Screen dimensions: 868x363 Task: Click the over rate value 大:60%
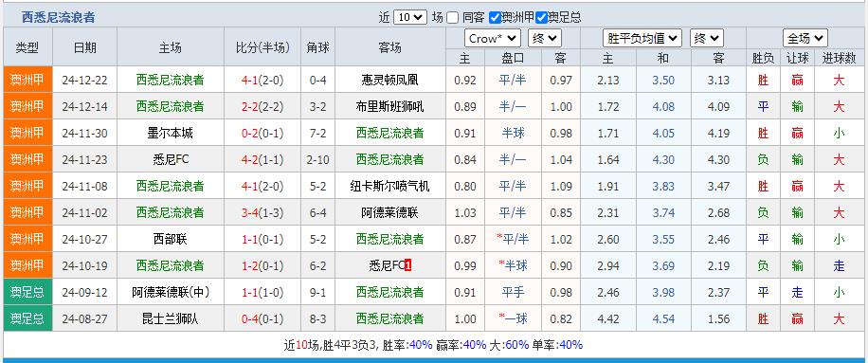[x=509, y=345]
